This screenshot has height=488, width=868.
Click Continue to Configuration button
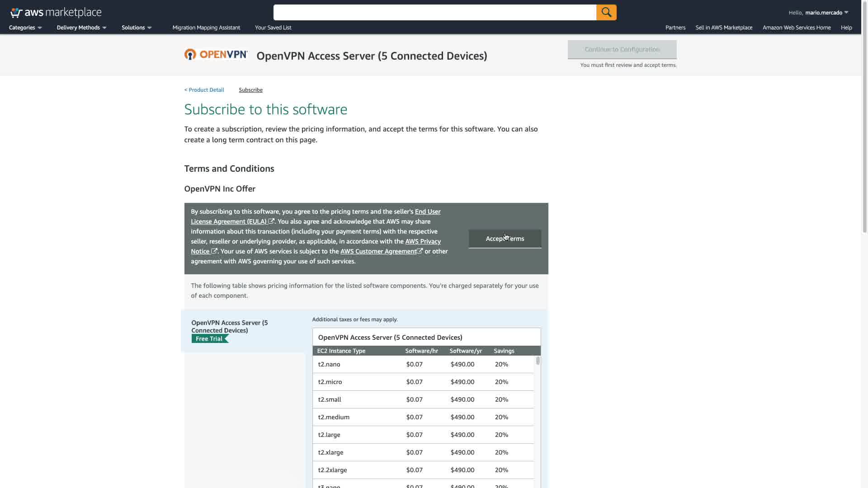(622, 49)
